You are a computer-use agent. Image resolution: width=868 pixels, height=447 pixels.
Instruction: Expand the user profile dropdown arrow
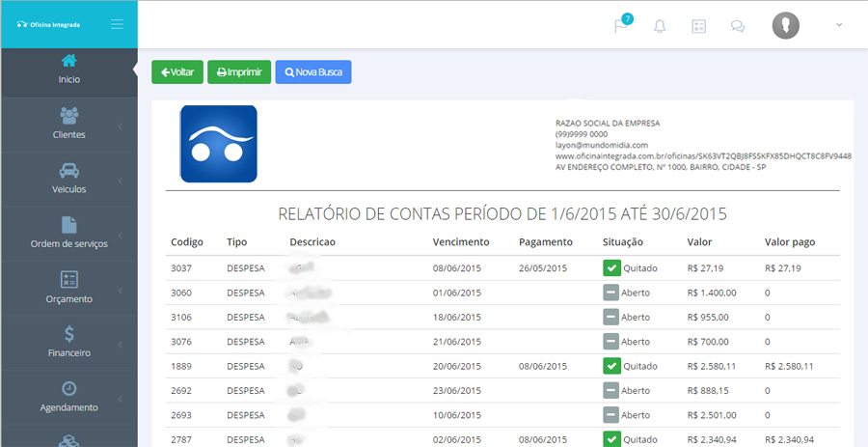coord(839,25)
